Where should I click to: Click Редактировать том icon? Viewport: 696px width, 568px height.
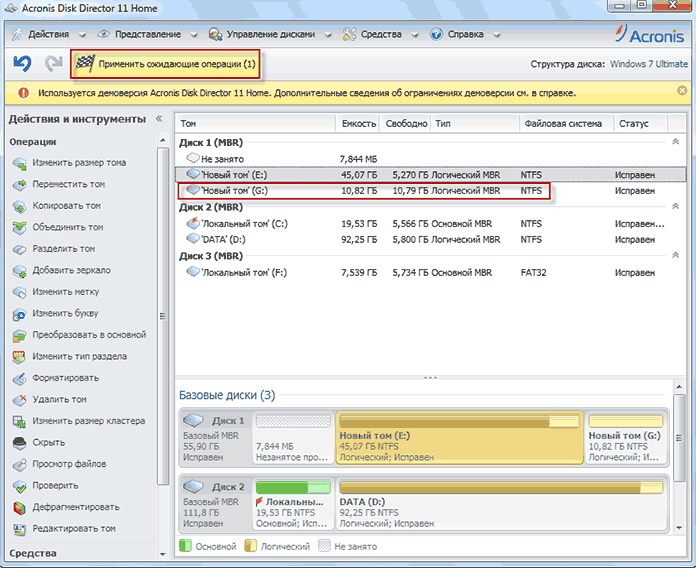click(19, 529)
